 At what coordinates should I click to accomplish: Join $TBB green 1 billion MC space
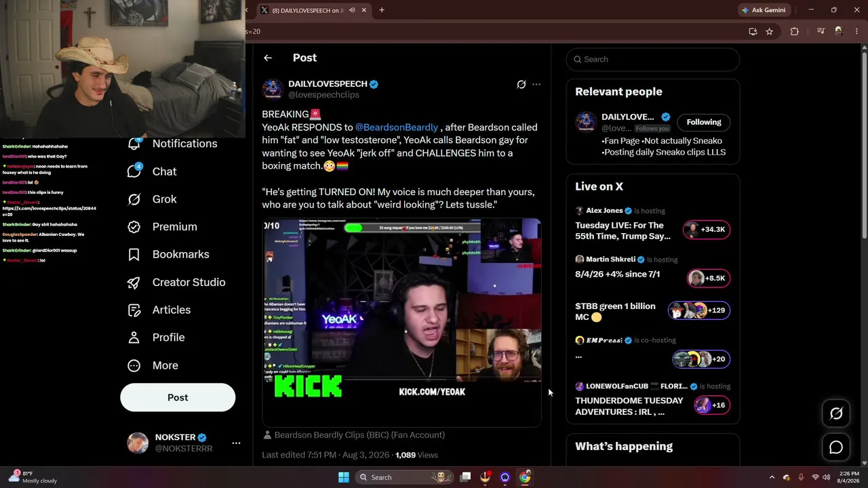[615, 312]
